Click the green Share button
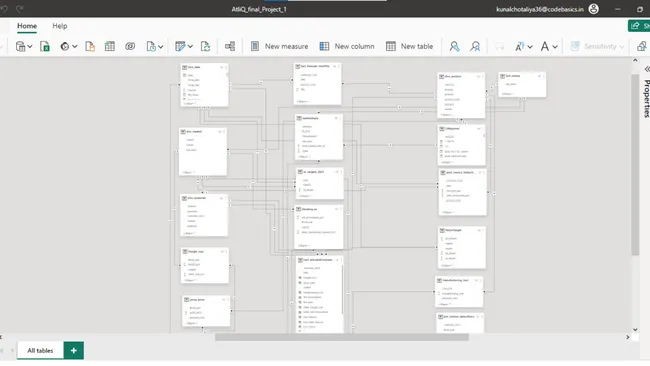Viewport: 650px width, 366px height. point(639,26)
